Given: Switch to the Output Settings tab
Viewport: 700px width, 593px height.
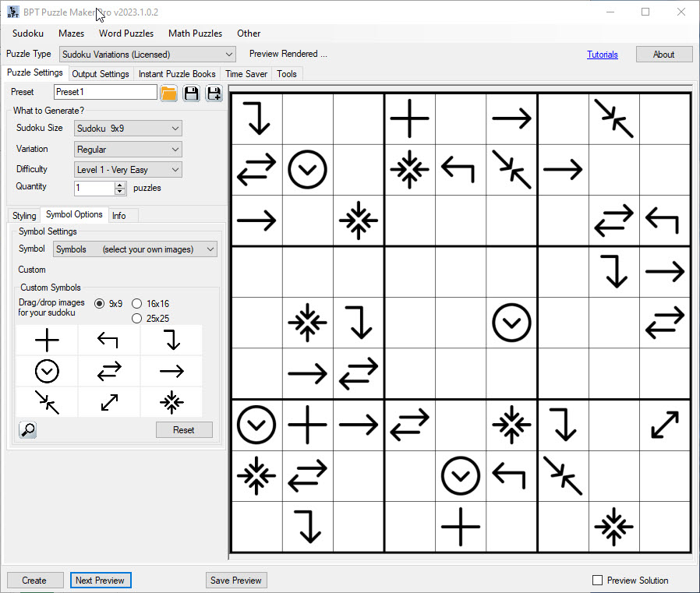Looking at the screenshot, I should (x=100, y=74).
